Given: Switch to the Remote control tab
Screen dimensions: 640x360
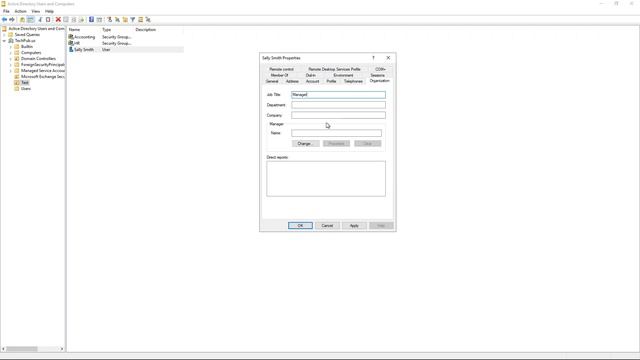Looking at the screenshot, I should [x=282, y=69].
